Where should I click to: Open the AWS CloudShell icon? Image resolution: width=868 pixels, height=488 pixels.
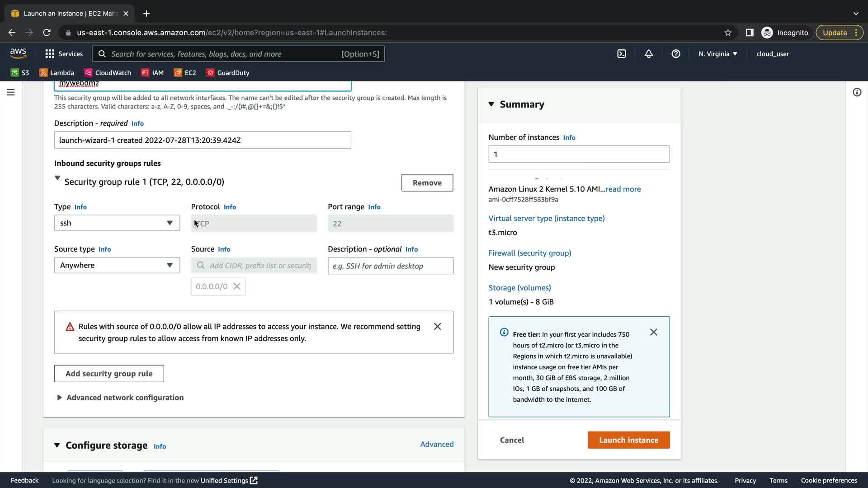point(622,54)
